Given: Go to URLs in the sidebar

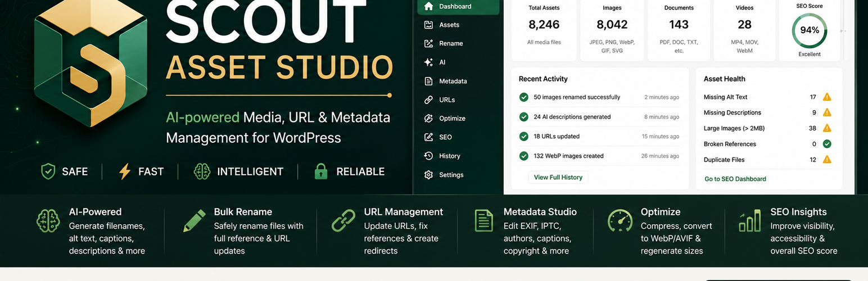Looking at the screenshot, I should tap(458, 99).
